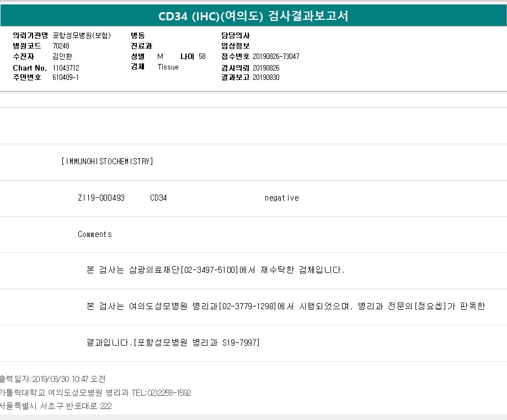
Task: Click the address 서울특별시 서초구 반포대로 222
Action: 56,406
